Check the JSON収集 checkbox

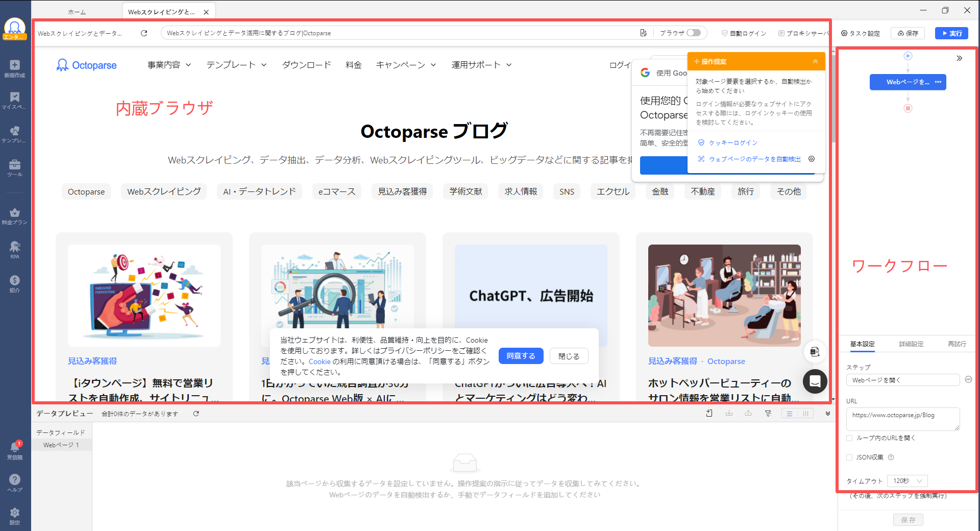(849, 457)
